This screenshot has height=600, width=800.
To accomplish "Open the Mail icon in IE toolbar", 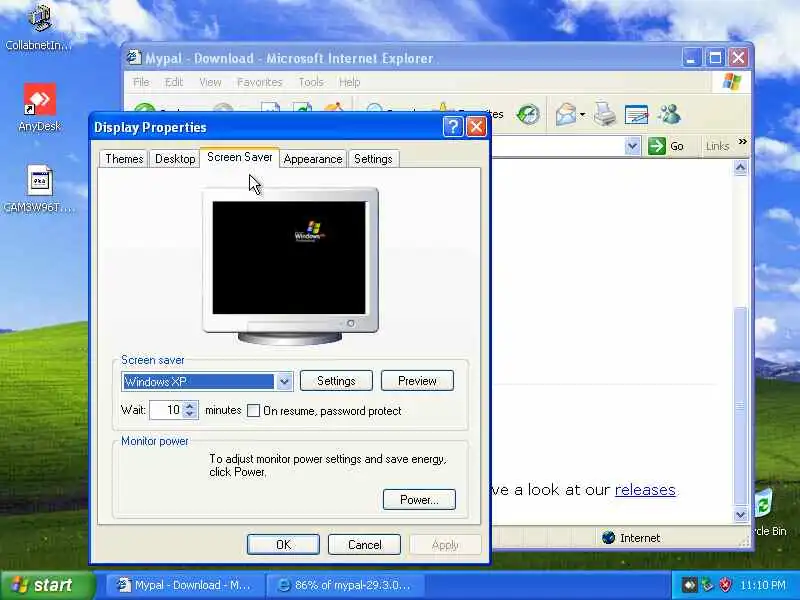I will [x=565, y=114].
